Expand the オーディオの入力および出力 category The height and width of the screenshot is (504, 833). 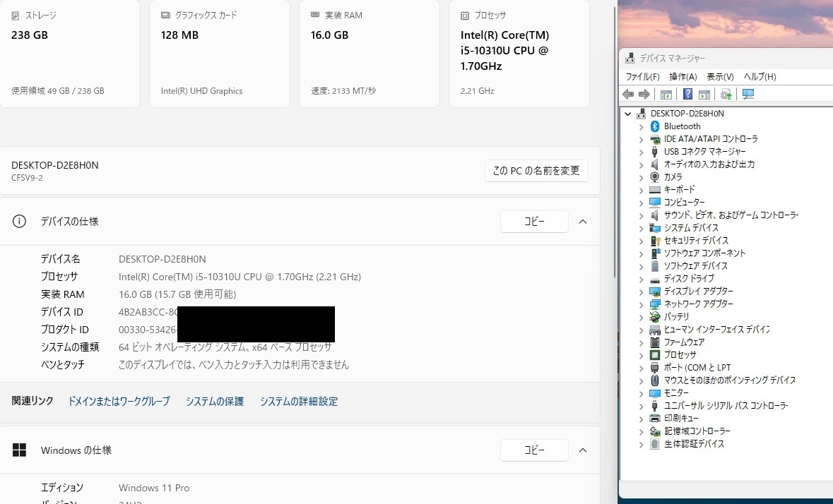(641, 165)
